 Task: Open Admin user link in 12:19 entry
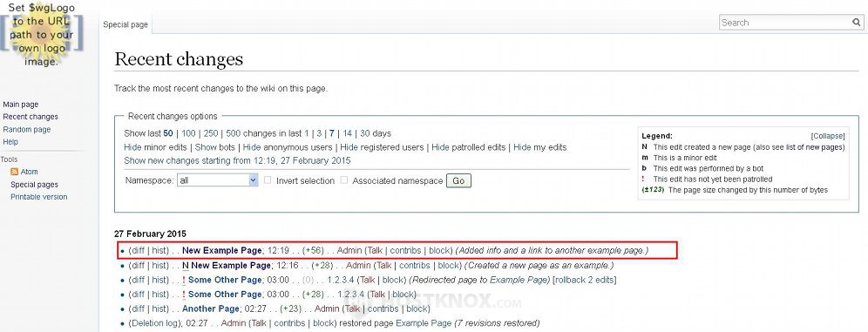click(x=349, y=251)
